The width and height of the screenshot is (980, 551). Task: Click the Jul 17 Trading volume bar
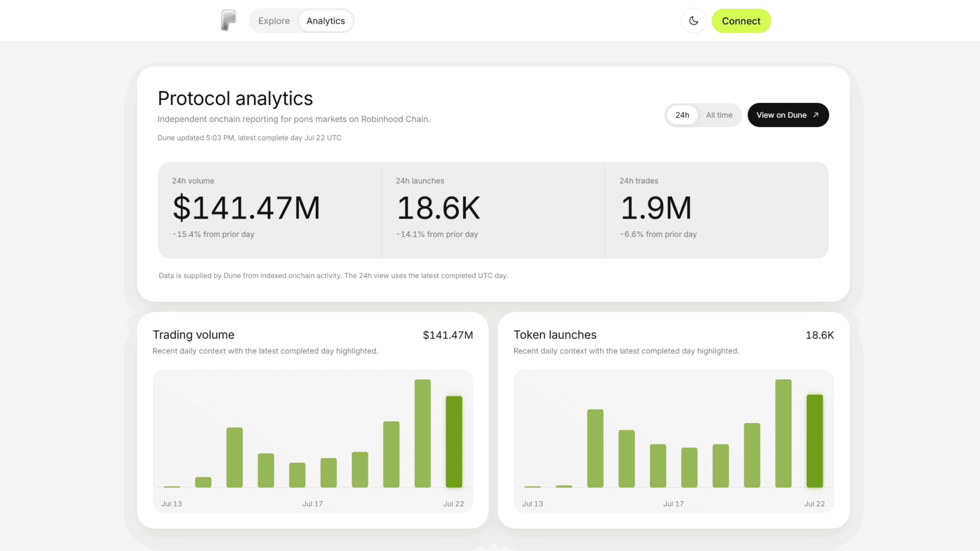(x=297, y=475)
